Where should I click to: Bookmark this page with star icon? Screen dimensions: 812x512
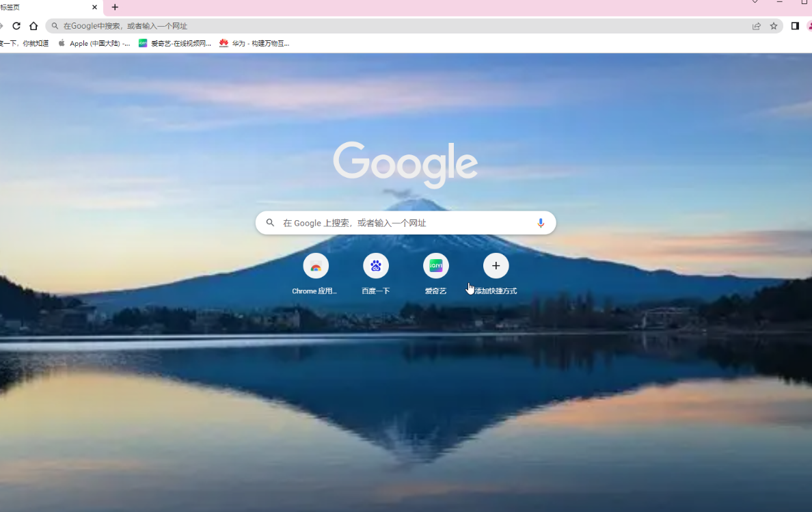tap(774, 26)
